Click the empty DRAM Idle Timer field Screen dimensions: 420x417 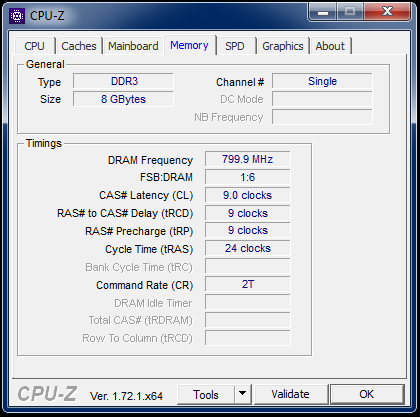click(x=248, y=302)
